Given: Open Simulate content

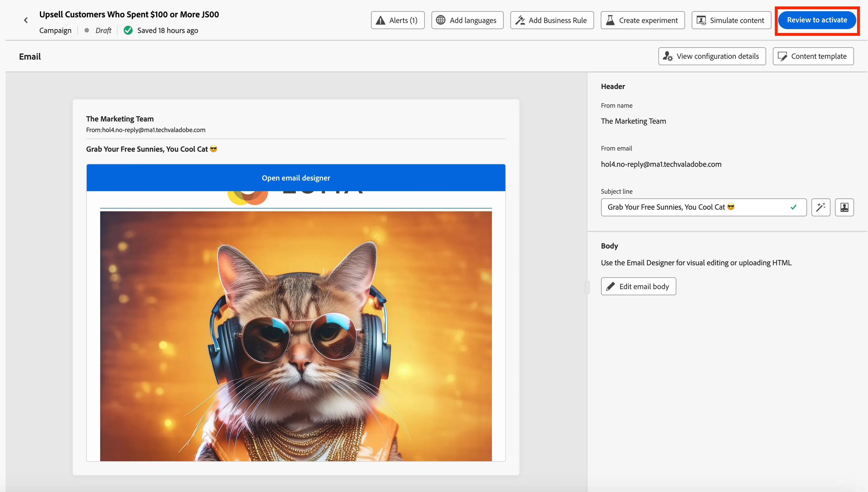Looking at the screenshot, I should (731, 20).
